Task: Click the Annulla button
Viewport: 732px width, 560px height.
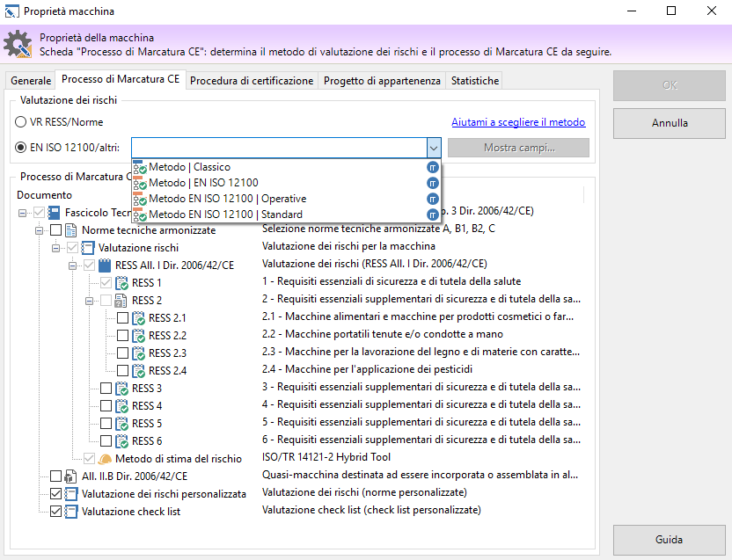Action: point(670,123)
